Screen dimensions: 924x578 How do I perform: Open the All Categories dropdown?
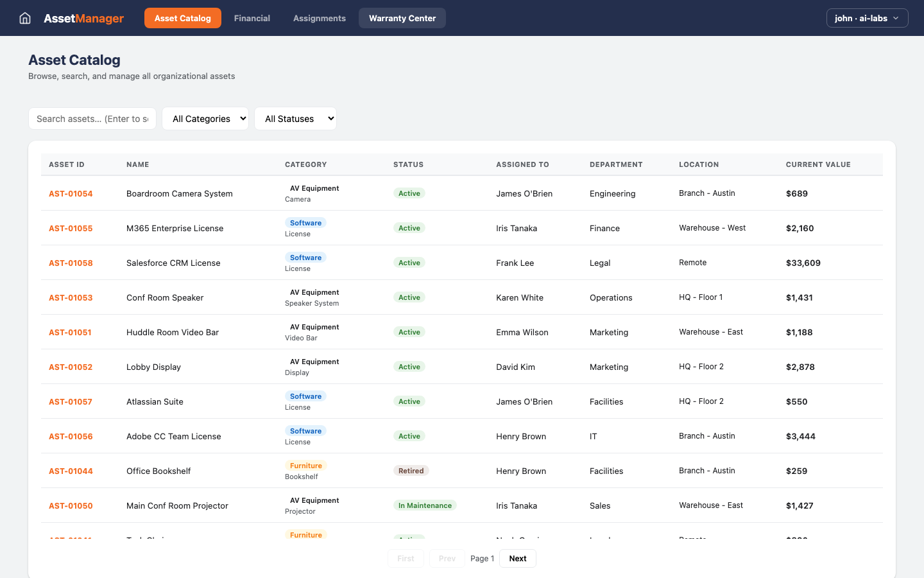click(x=205, y=118)
